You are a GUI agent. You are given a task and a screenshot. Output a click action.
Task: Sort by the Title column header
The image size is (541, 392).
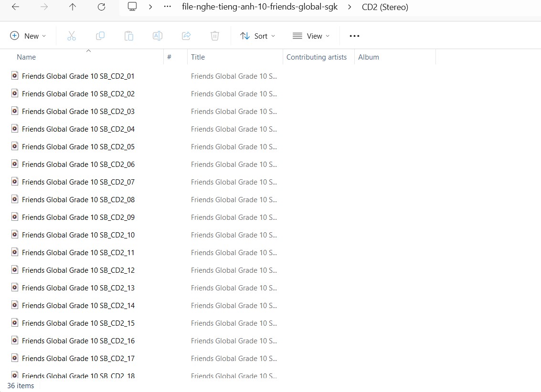click(198, 57)
